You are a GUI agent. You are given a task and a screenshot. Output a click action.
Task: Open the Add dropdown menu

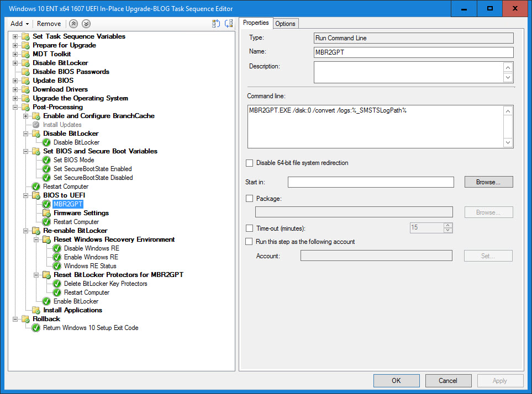click(x=20, y=24)
